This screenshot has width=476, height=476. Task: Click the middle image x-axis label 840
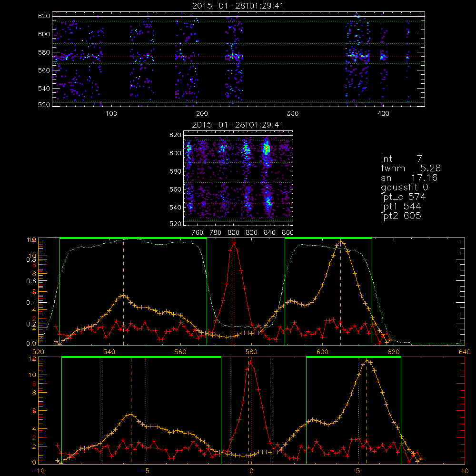coord(269,233)
